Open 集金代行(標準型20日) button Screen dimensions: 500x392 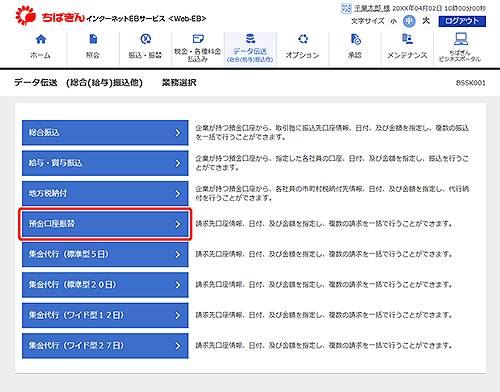pos(105,285)
